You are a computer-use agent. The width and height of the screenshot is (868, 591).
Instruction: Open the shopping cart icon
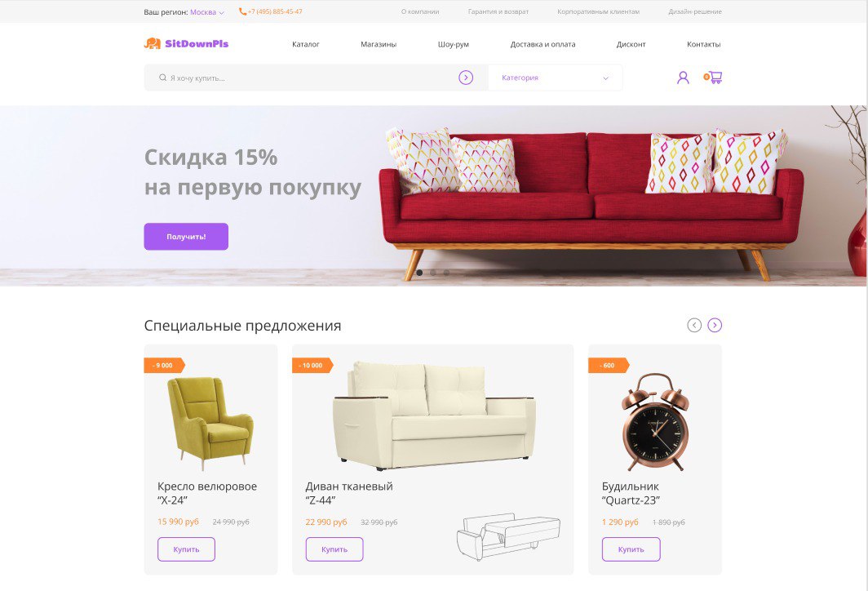click(713, 78)
